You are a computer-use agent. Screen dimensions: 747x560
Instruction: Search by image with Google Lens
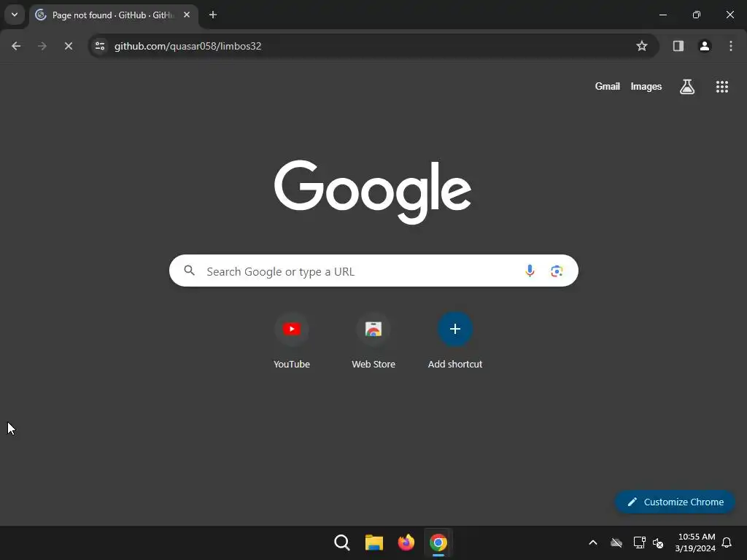point(557,271)
